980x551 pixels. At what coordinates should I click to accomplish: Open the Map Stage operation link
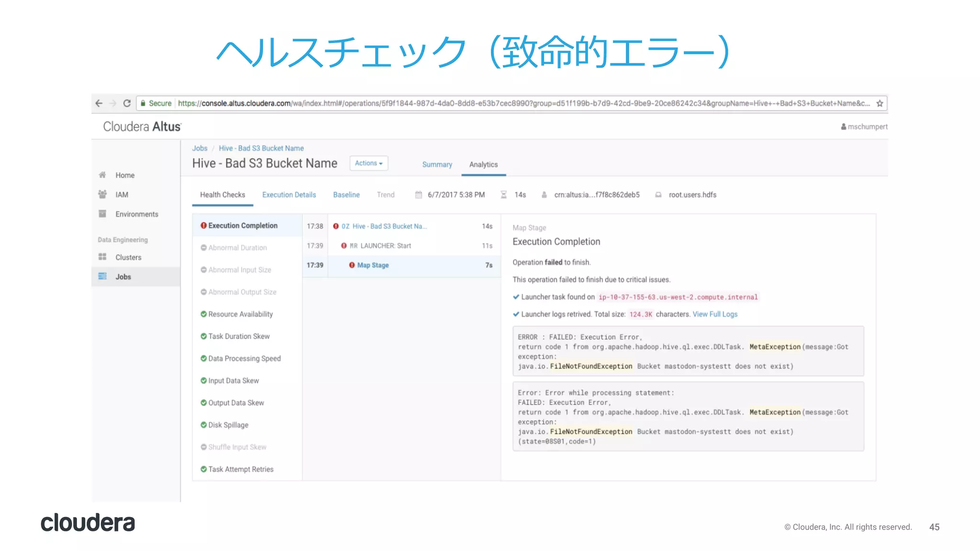point(373,265)
